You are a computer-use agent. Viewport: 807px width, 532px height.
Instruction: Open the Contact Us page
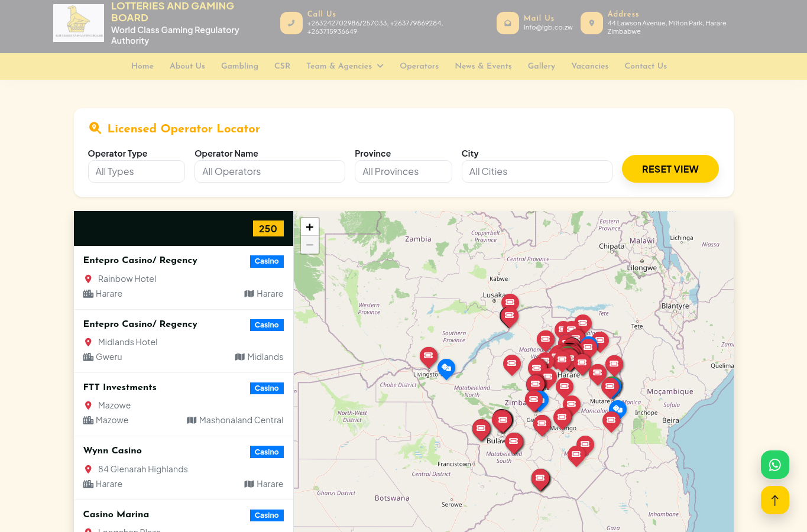(646, 66)
